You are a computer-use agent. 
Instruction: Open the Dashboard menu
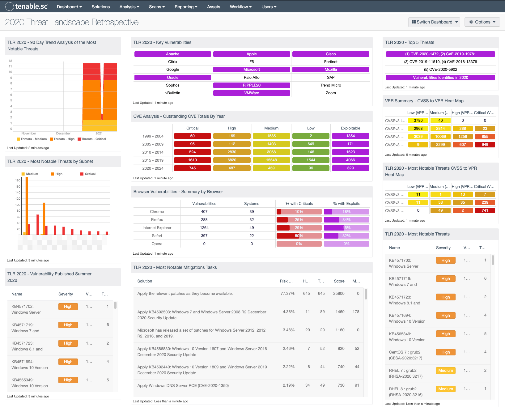point(69,7)
